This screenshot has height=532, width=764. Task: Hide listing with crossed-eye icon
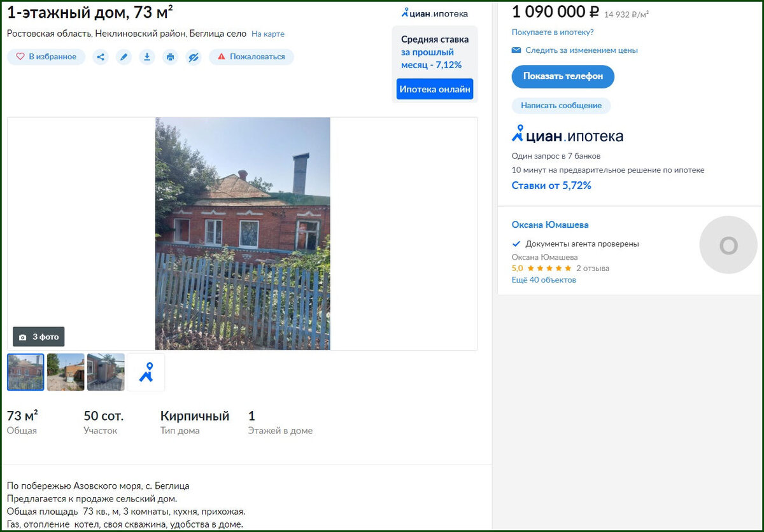coord(194,57)
